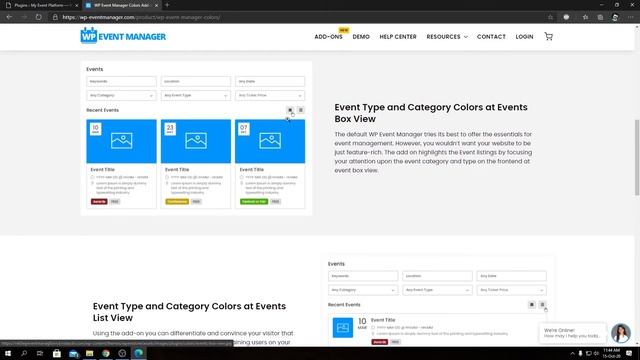640x360 pixels.
Task: Click the red category tag on first card
Action: coord(99,202)
